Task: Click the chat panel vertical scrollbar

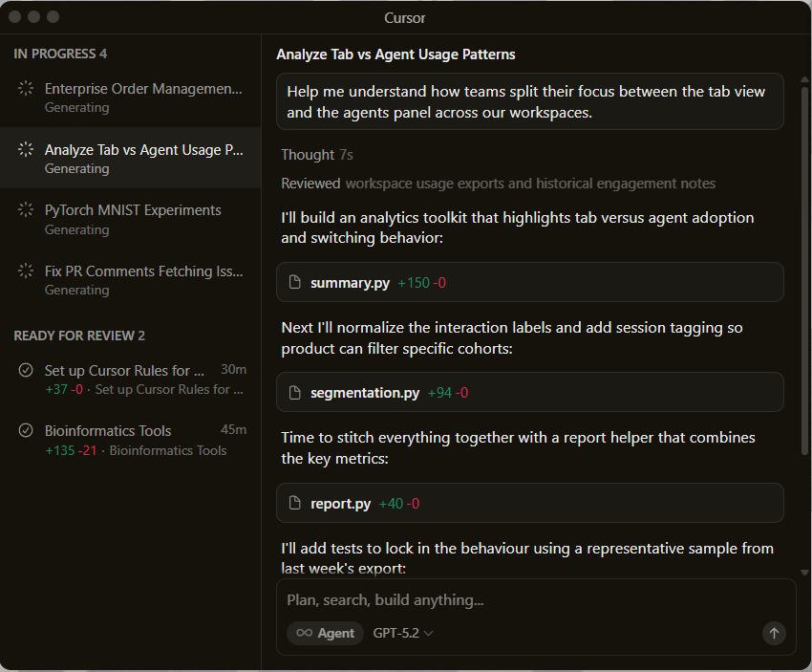Action: tap(804, 287)
